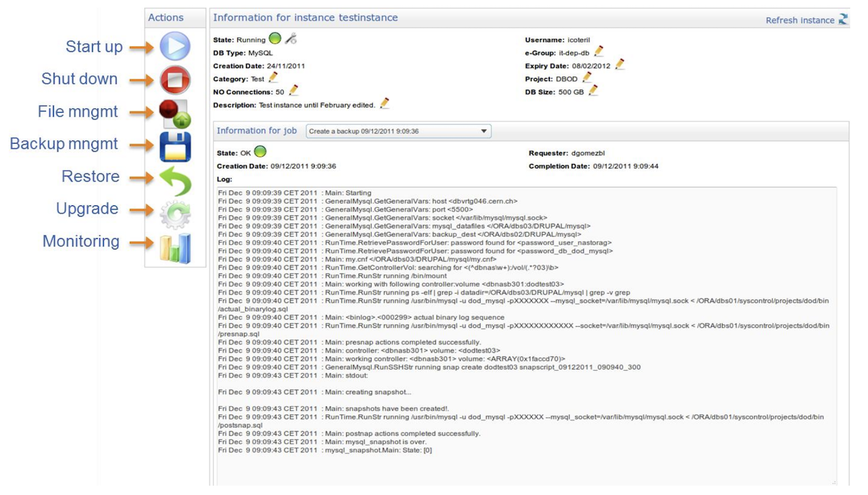Click the Shut down action icon
The height and width of the screenshot is (495, 868).
click(x=174, y=79)
